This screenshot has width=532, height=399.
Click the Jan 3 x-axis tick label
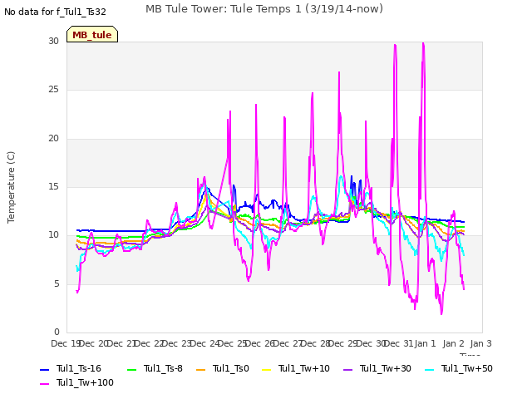tap(480, 343)
